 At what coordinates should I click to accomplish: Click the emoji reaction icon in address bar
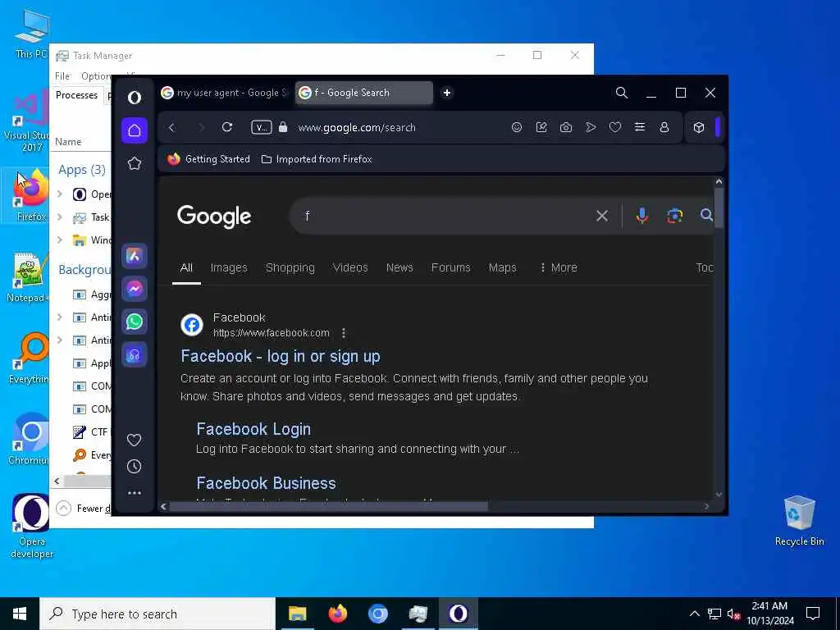[517, 127]
